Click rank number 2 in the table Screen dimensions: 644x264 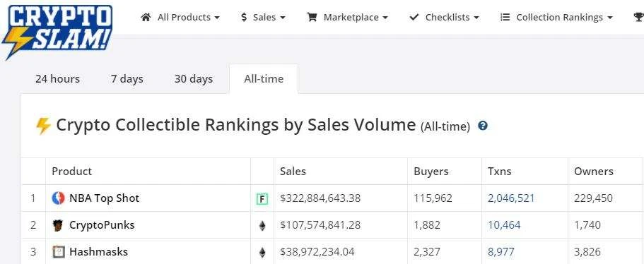33,225
